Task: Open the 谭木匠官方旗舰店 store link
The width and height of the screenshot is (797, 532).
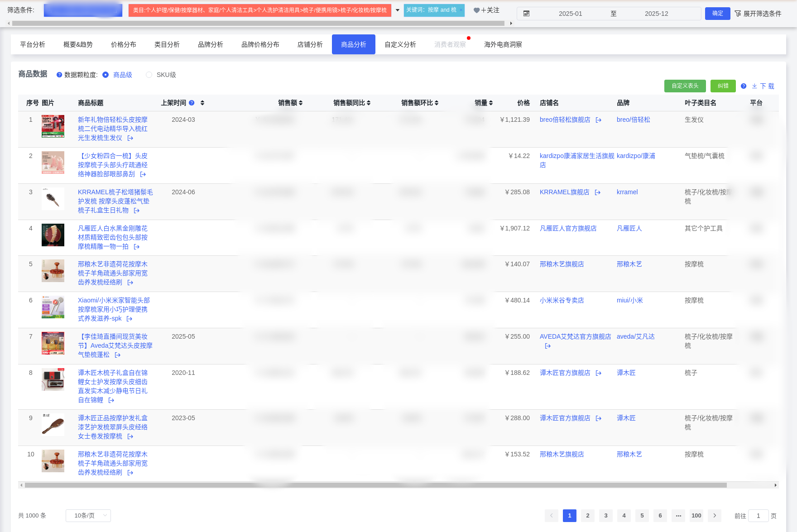Action: point(565,373)
